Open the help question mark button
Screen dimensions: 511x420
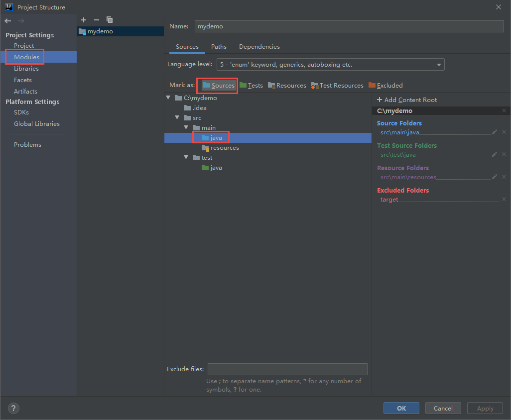tap(13, 409)
